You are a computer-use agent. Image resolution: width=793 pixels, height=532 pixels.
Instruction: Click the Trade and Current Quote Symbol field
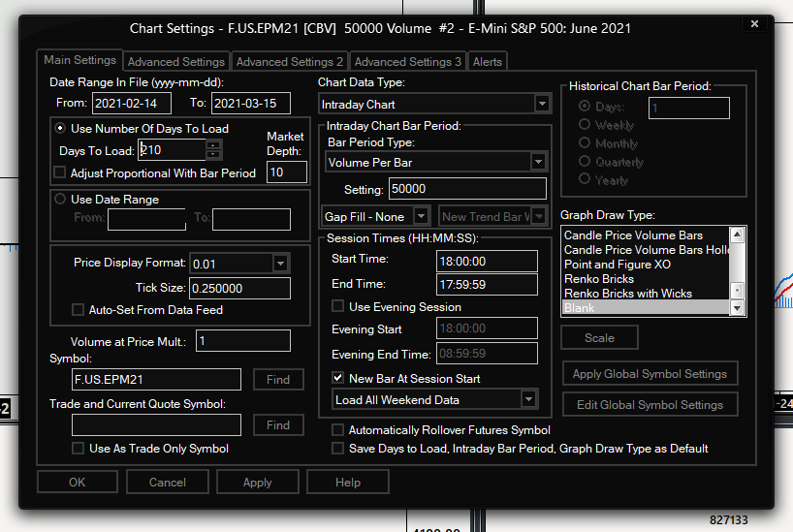tap(156, 424)
